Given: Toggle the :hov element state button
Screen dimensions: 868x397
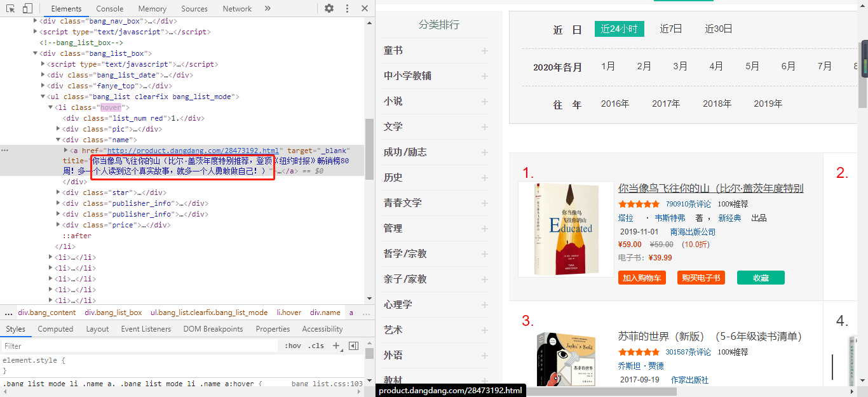Looking at the screenshot, I should pyautogui.click(x=293, y=346).
